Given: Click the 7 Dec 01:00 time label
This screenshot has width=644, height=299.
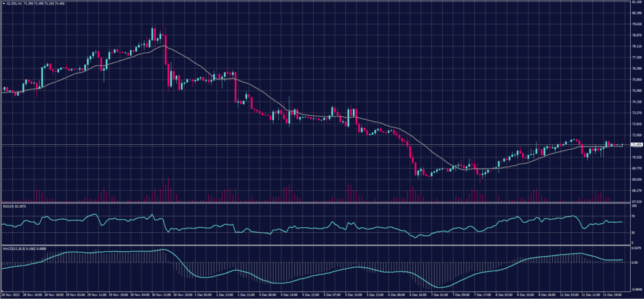Looking at the screenshot, I should coord(438,294).
